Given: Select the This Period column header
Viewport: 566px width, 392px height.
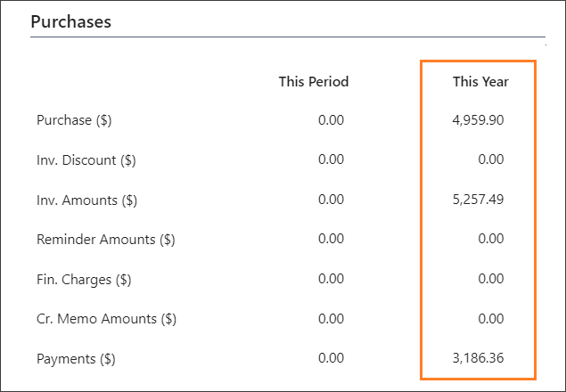Looking at the screenshot, I should click(313, 82).
